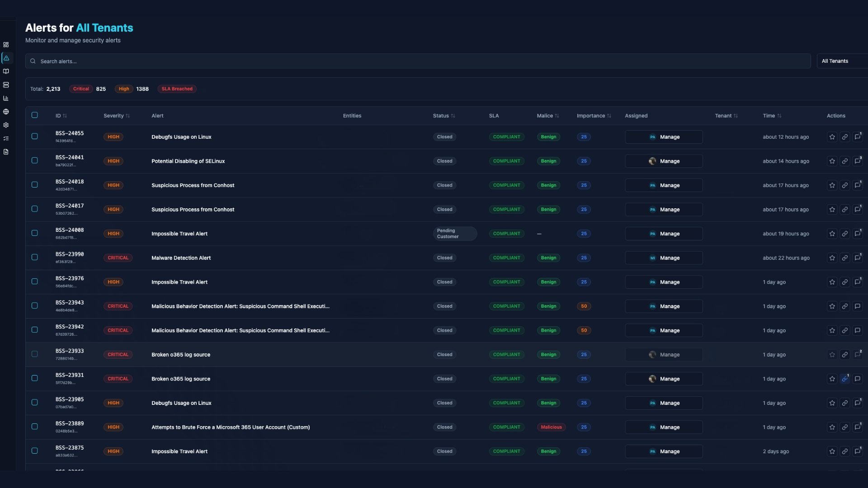Sort table by Status column
Image resolution: width=868 pixels, height=488 pixels.
pyautogui.click(x=444, y=116)
